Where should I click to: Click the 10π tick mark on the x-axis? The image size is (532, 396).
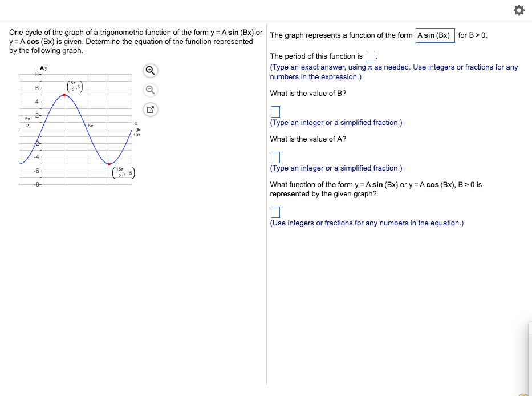pyautogui.click(x=137, y=134)
